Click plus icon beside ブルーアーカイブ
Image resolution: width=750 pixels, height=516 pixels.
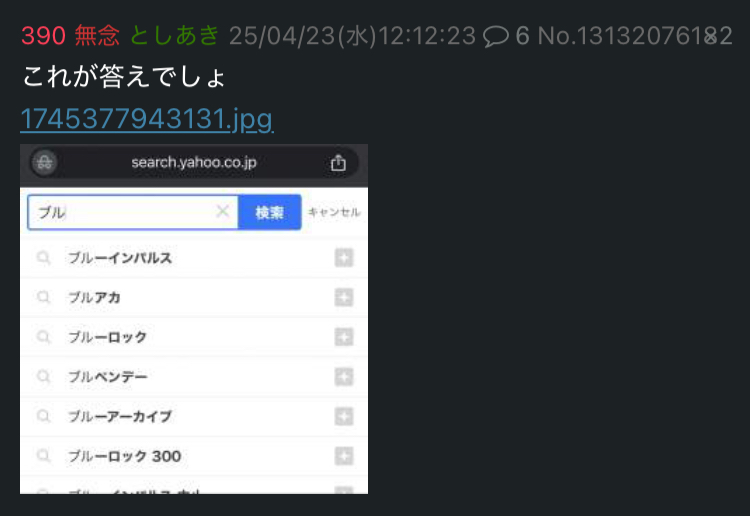click(x=344, y=417)
